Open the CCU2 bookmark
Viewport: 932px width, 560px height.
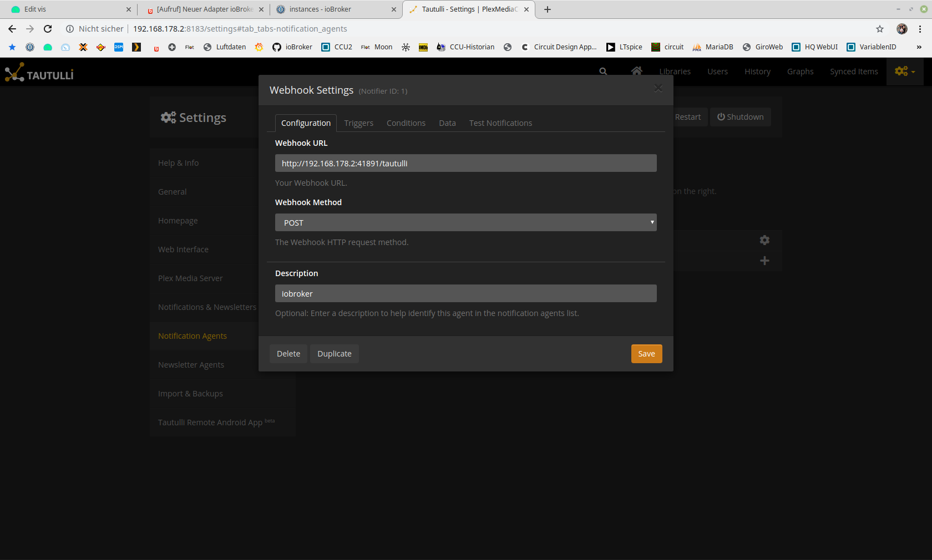337,47
